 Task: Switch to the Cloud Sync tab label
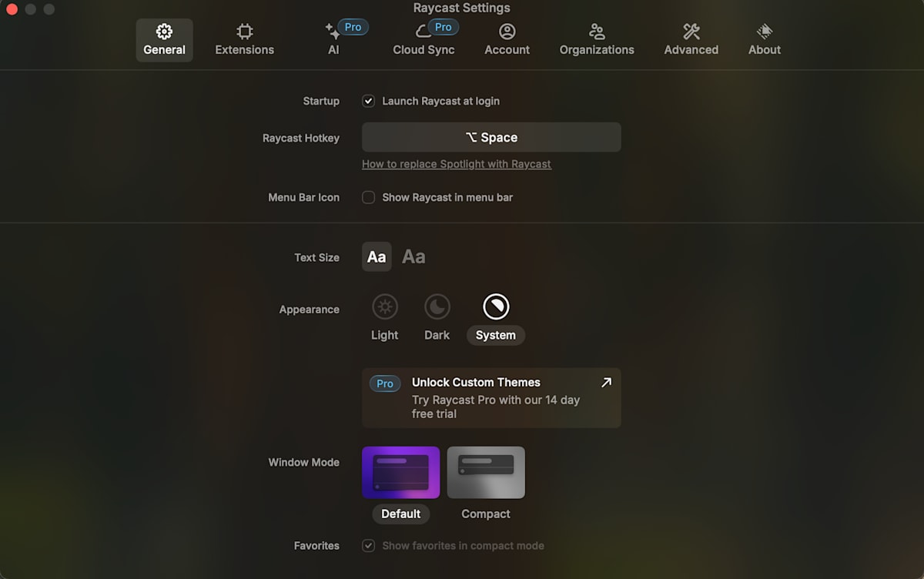point(423,50)
